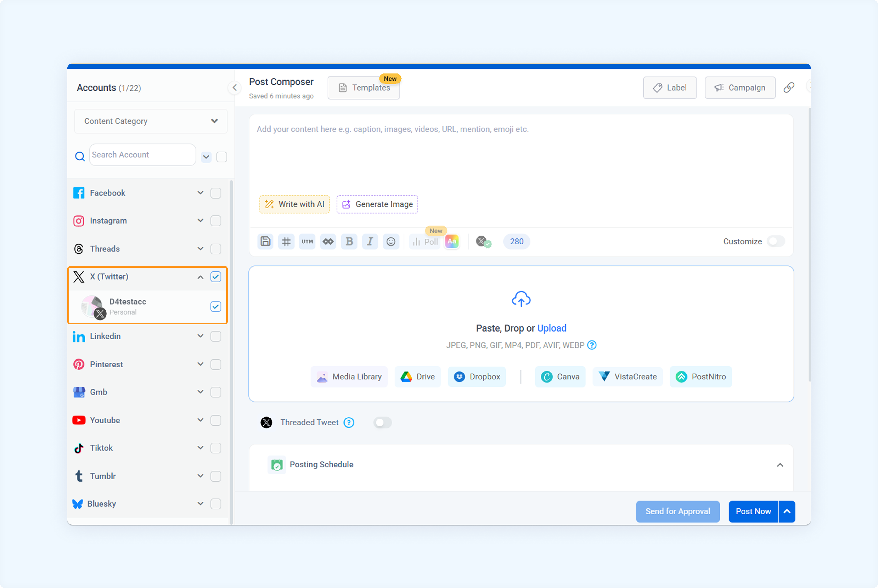Viewport: 878px width, 588px height.
Task: Click the link shortener infinity icon
Action: [x=328, y=241]
